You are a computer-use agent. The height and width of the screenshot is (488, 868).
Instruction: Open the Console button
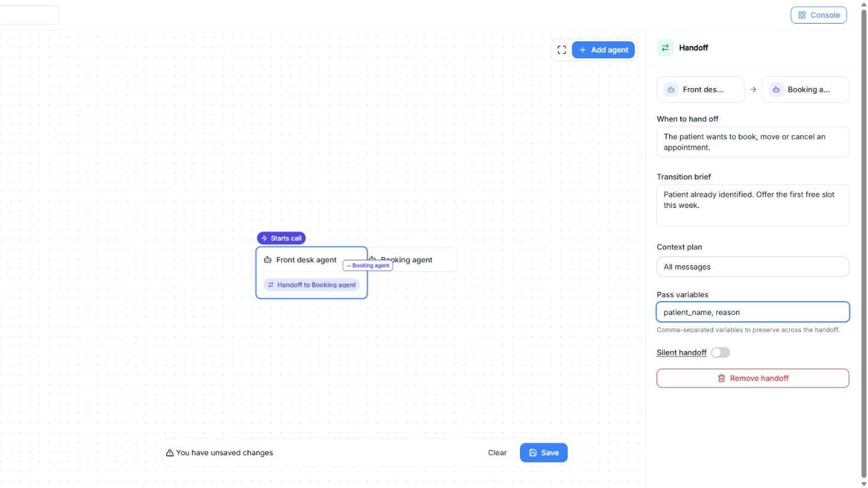pyautogui.click(x=818, y=15)
